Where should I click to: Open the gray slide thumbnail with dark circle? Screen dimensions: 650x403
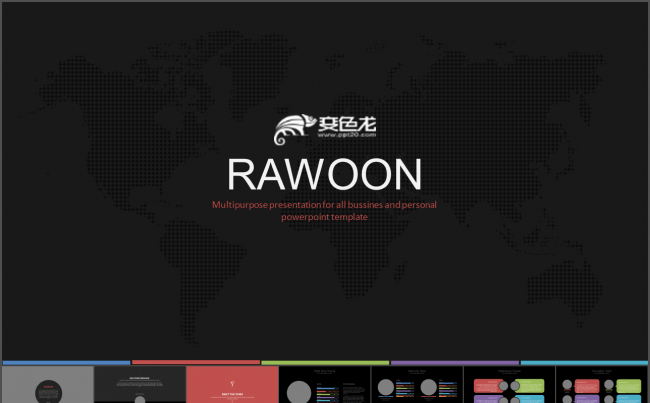48,384
